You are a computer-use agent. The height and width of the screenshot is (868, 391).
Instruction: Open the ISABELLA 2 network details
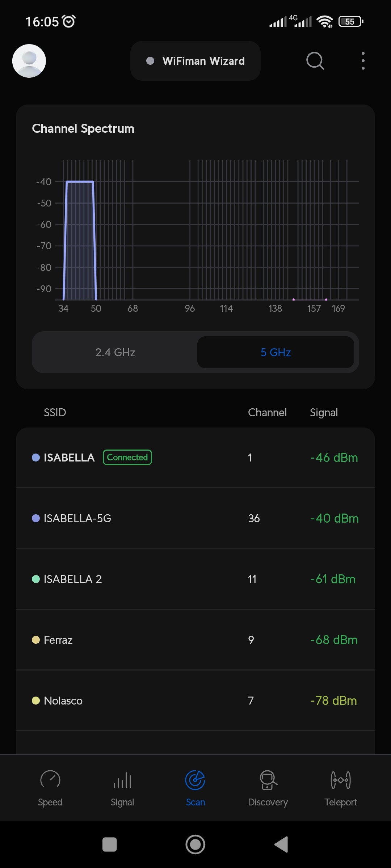(195, 579)
